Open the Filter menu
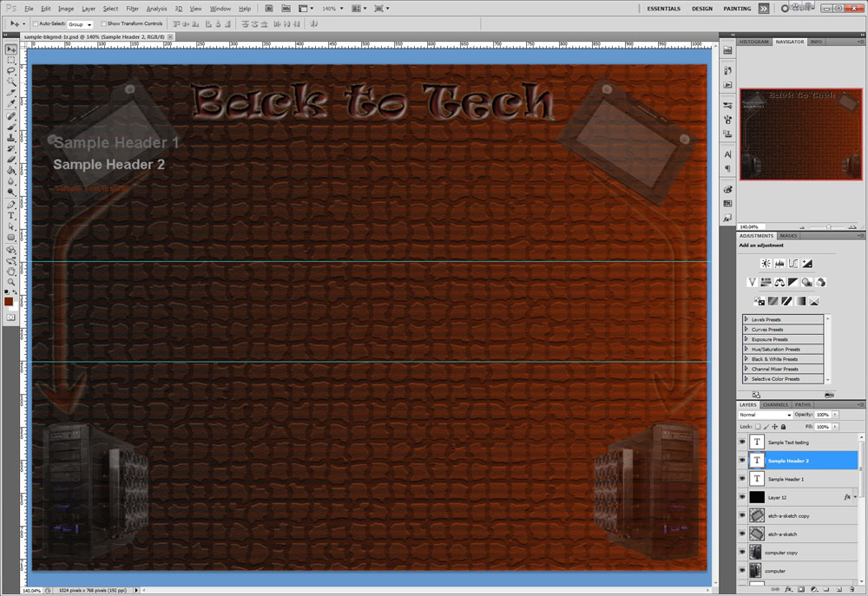This screenshot has width=868, height=596. tap(132, 8)
